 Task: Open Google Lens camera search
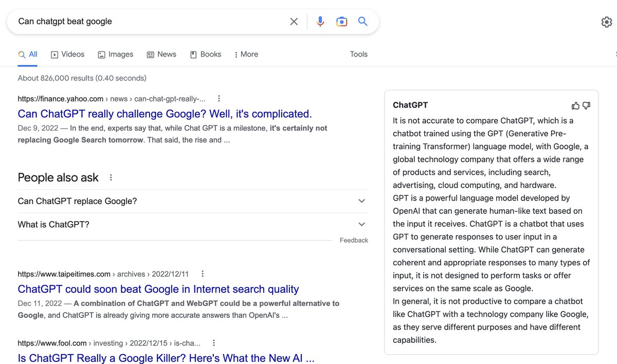(x=342, y=21)
